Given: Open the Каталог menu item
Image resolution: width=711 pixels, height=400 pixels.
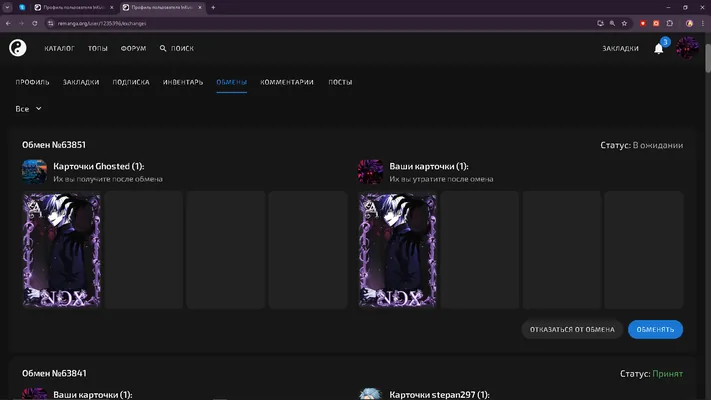Looking at the screenshot, I should (x=59, y=48).
